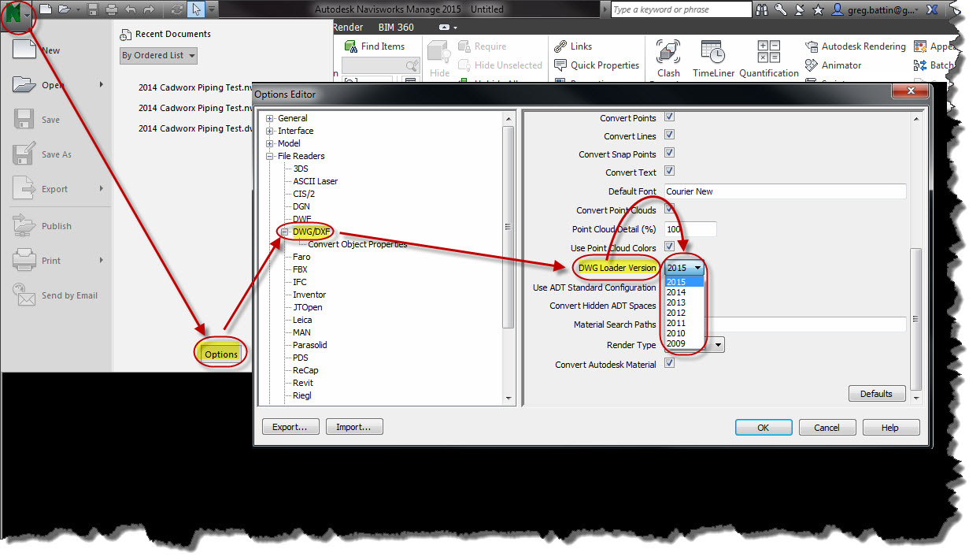Select 2013 in DWG Loader Version list
The image size is (980, 560).
(x=676, y=302)
